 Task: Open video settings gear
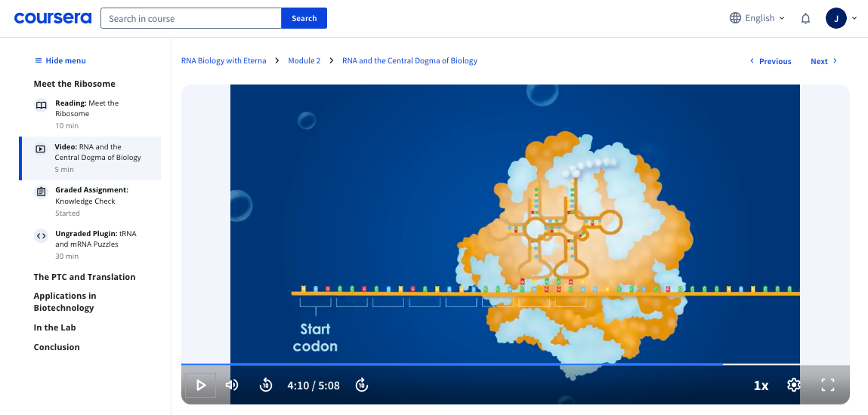coord(794,385)
